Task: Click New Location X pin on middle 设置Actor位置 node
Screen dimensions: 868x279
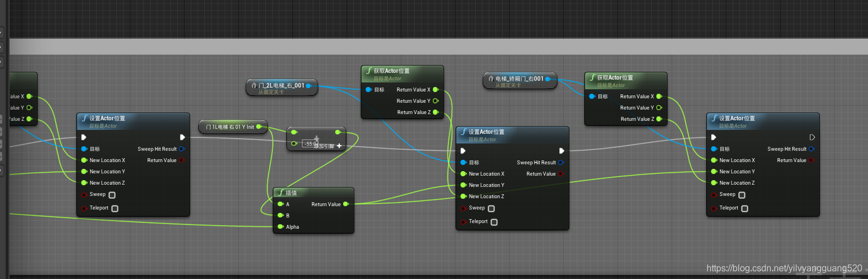Action: click(x=463, y=174)
